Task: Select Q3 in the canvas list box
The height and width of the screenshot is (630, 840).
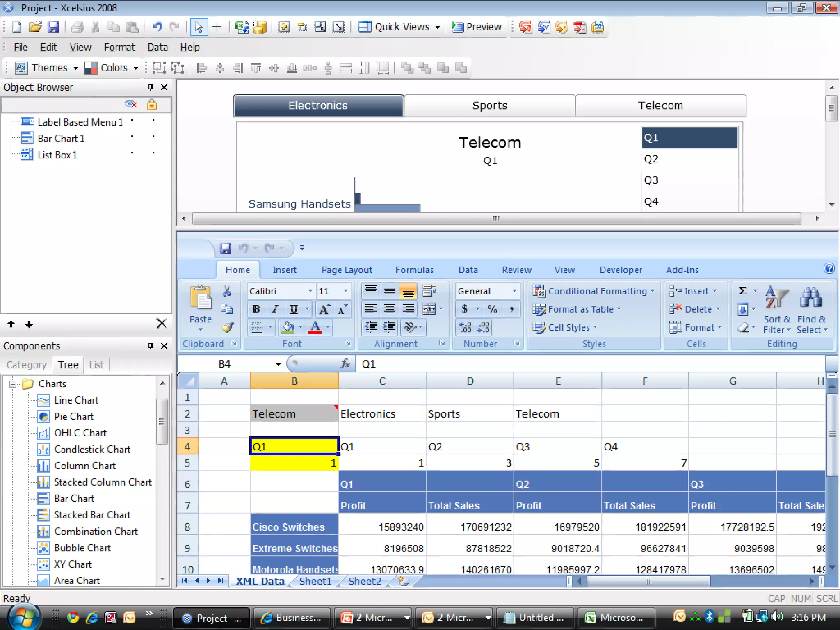Action: pos(689,180)
